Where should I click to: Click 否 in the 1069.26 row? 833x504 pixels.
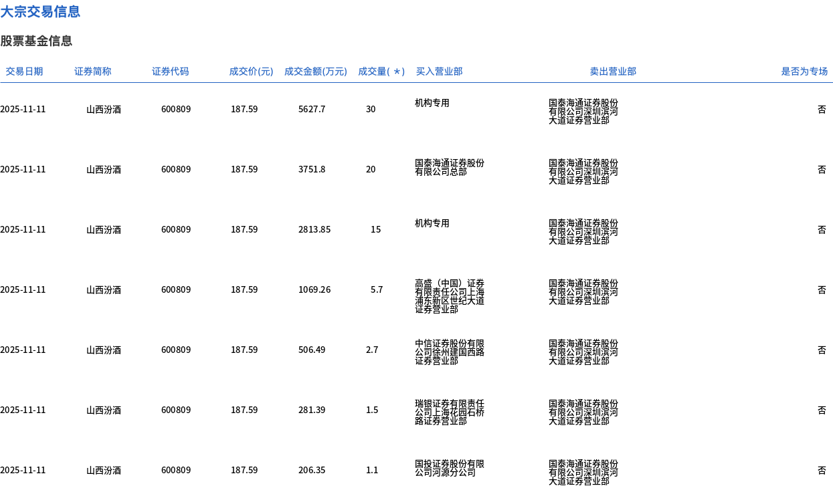822,289
